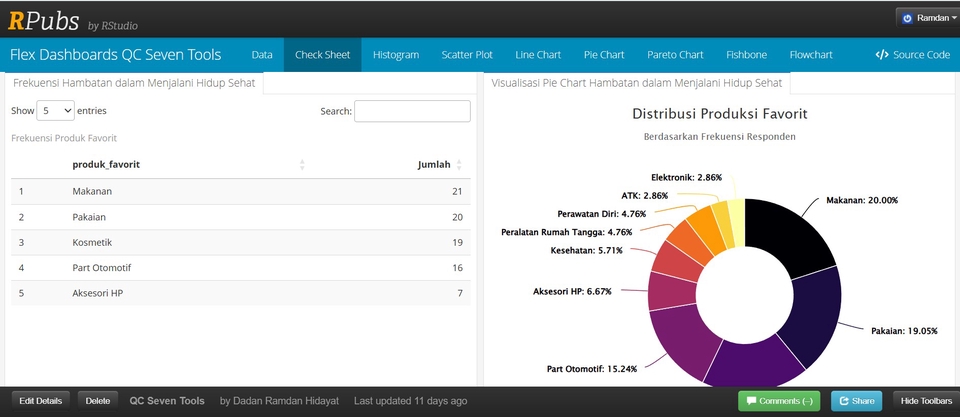Open the Source Code link
The width and height of the screenshot is (960, 417).
point(912,55)
